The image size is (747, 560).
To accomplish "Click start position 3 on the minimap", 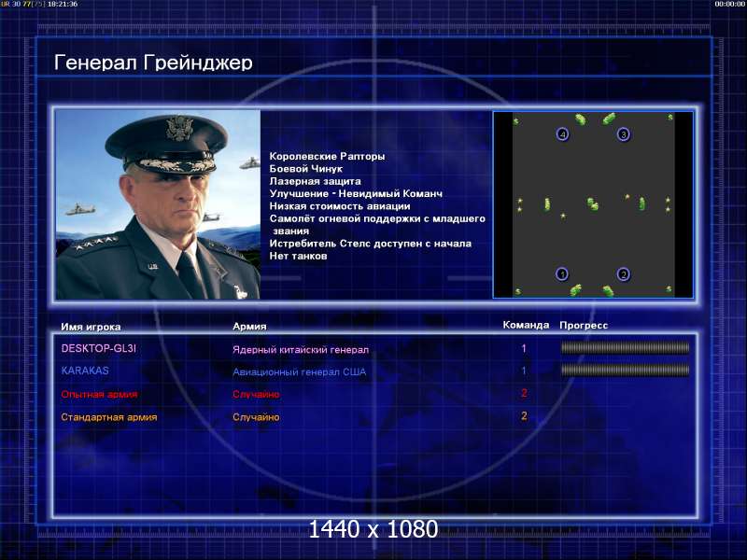I will (x=623, y=134).
